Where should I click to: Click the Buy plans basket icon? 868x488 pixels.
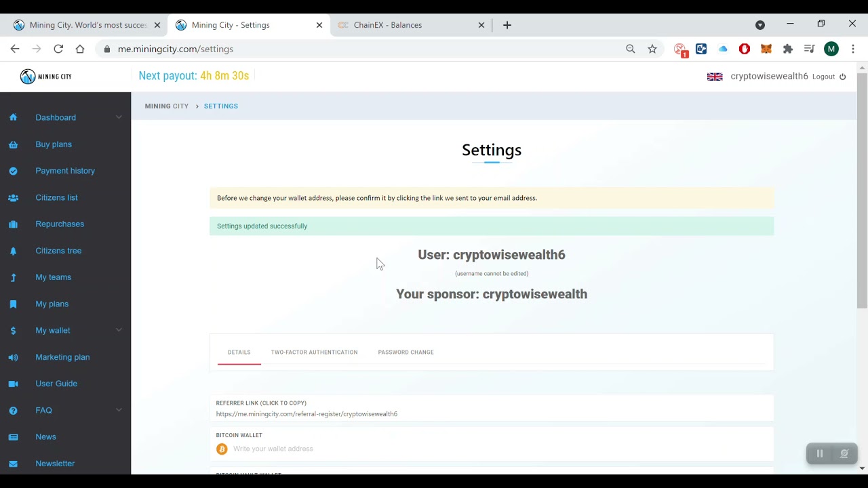(x=13, y=144)
